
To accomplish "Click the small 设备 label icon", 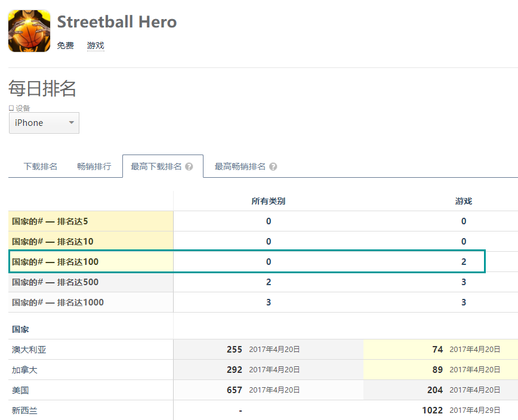I will [x=11, y=108].
